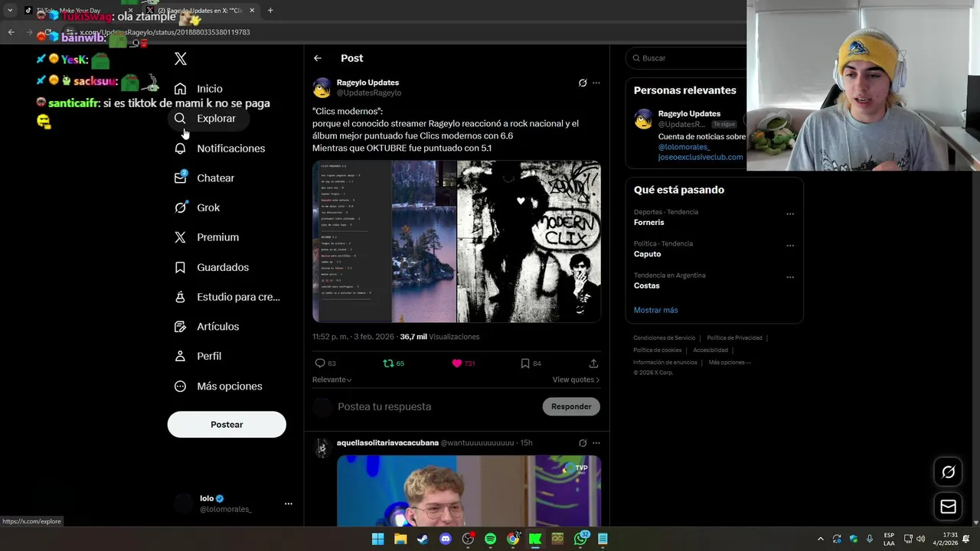
Task: Open Rageylo Updates author name link
Action: click(367, 83)
